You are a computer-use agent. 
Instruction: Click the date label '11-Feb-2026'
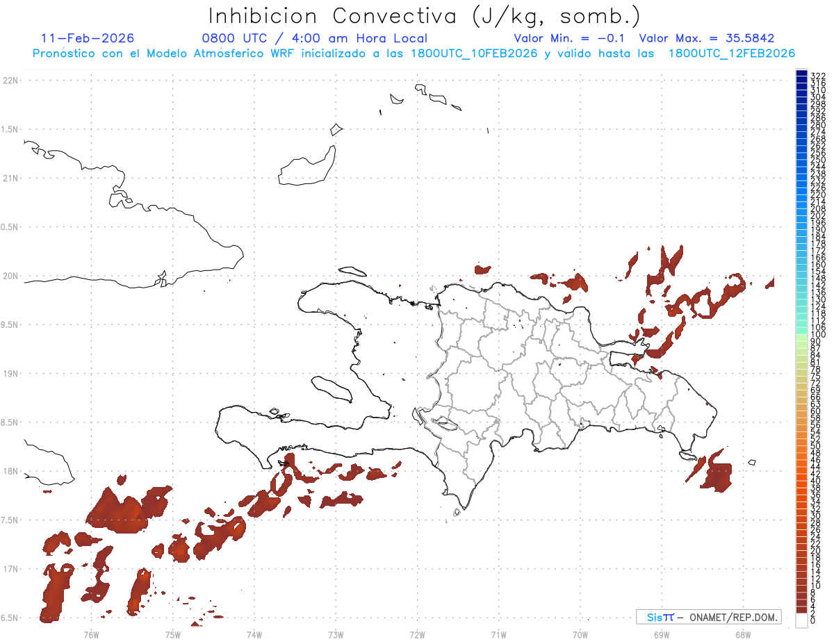point(88,38)
